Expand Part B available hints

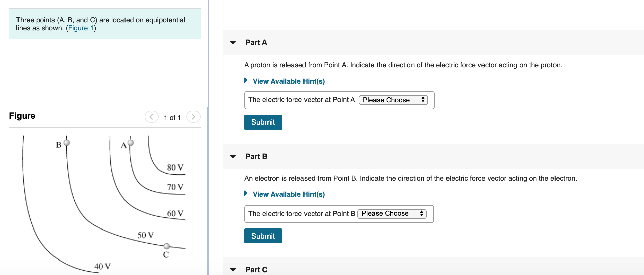coord(289,194)
